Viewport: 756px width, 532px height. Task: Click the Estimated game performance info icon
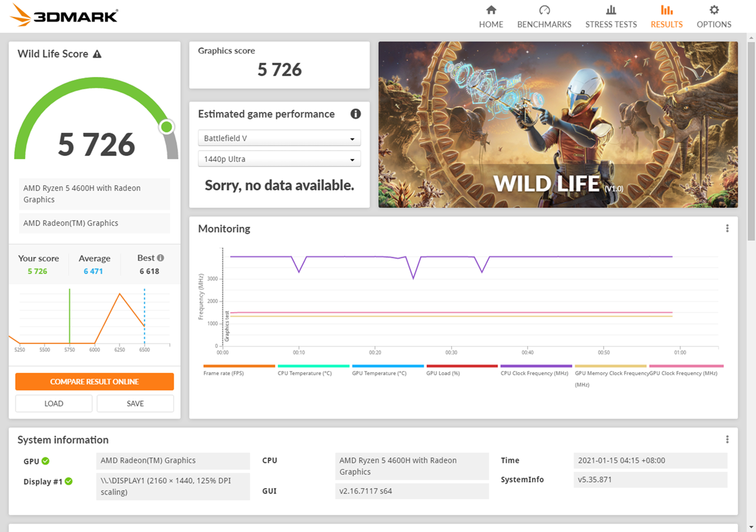pos(356,114)
